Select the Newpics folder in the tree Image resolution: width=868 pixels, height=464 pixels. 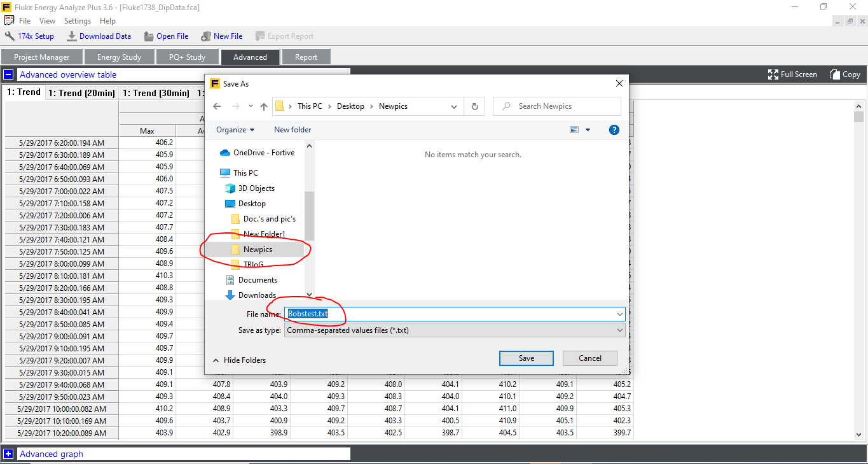click(252, 250)
